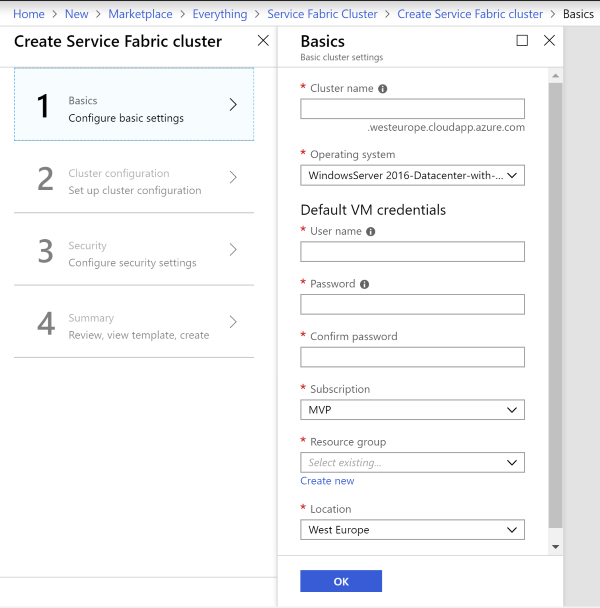Go to Home in the breadcrumb
Viewport: 600px width, 608px height.
pos(29,14)
